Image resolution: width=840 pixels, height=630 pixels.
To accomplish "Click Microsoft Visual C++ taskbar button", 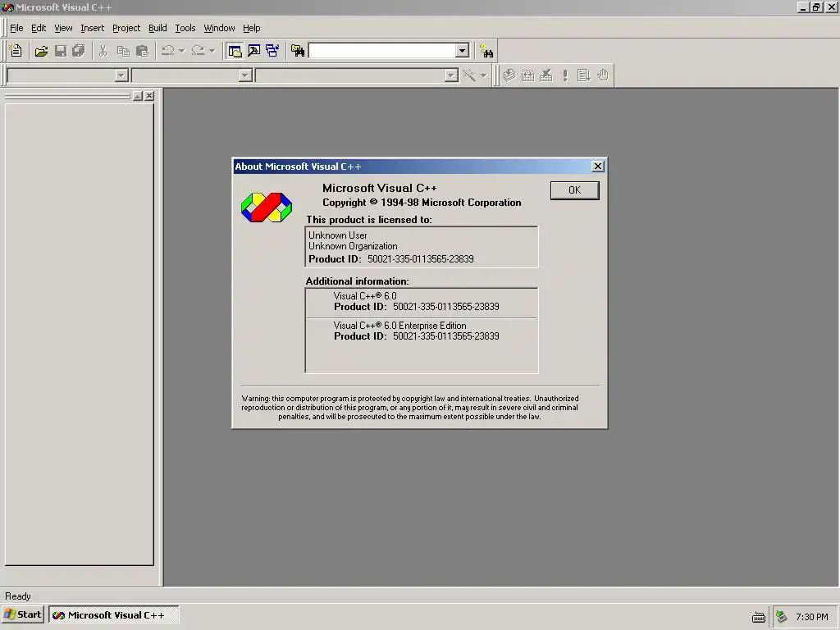I will click(113, 615).
